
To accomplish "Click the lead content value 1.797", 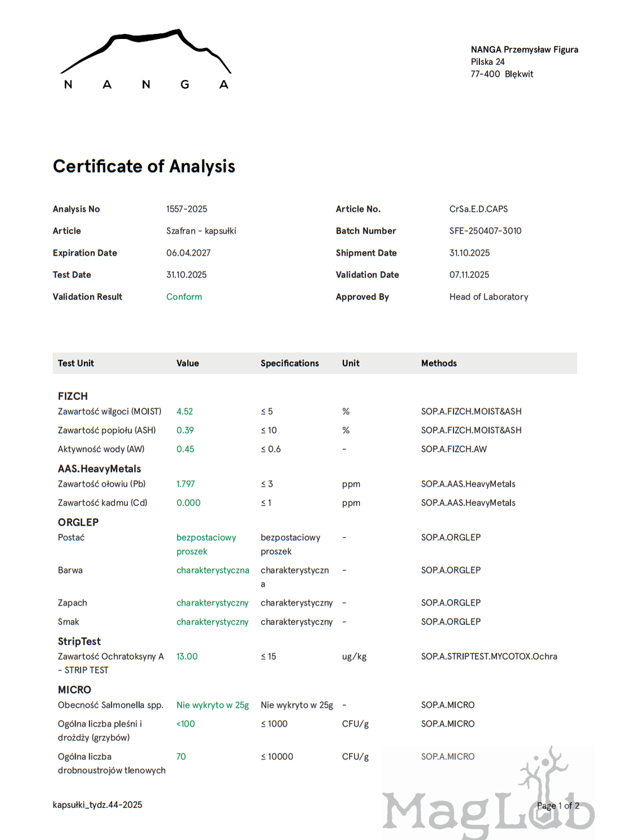I will coord(185,484).
